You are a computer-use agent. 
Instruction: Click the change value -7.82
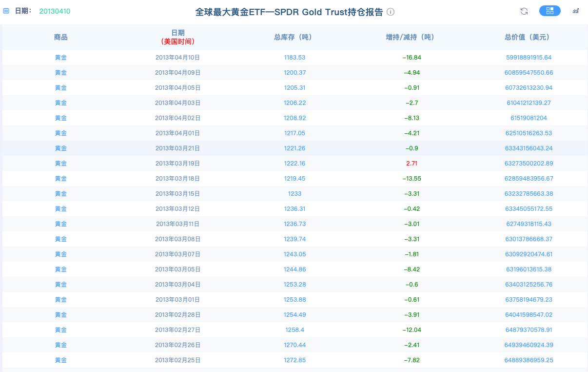(x=412, y=360)
